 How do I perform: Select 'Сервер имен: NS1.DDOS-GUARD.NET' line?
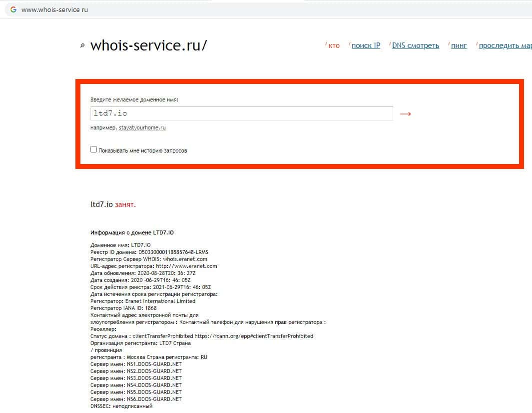click(x=136, y=364)
